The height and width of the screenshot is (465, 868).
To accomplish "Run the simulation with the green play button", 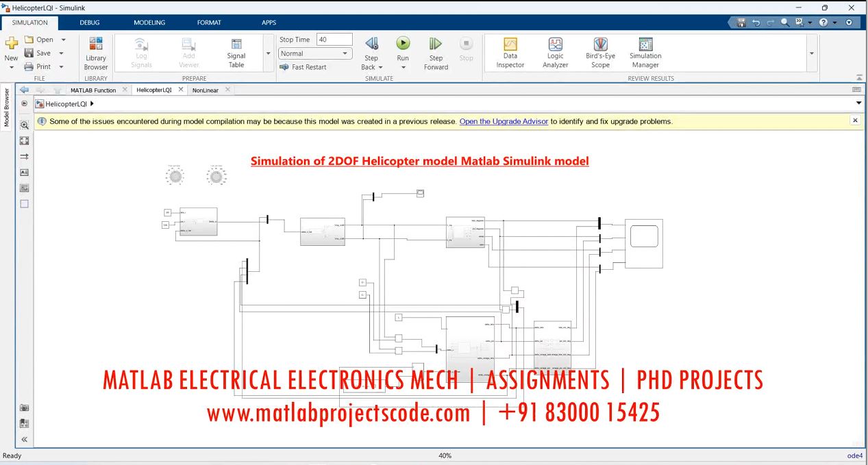I will pos(403,44).
